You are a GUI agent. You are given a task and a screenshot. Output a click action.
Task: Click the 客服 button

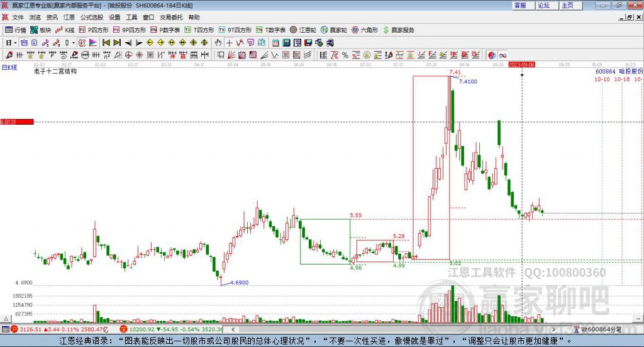[523, 5]
